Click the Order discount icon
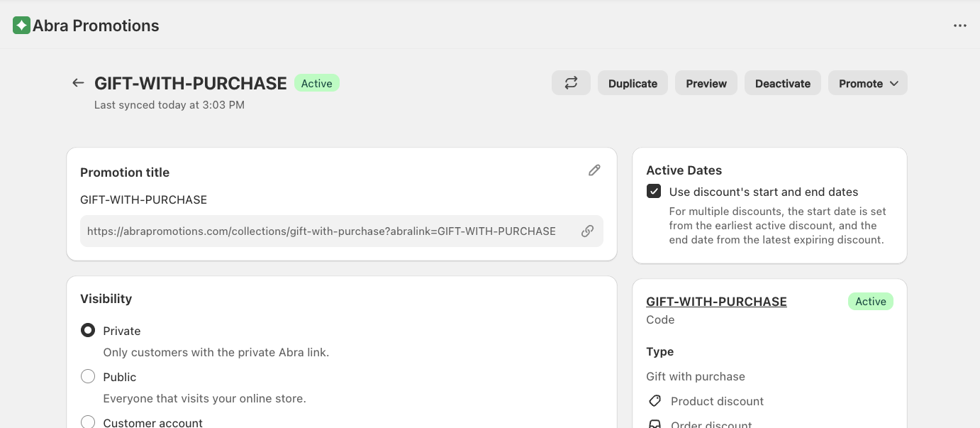Image resolution: width=980 pixels, height=428 pixels. 655,424
